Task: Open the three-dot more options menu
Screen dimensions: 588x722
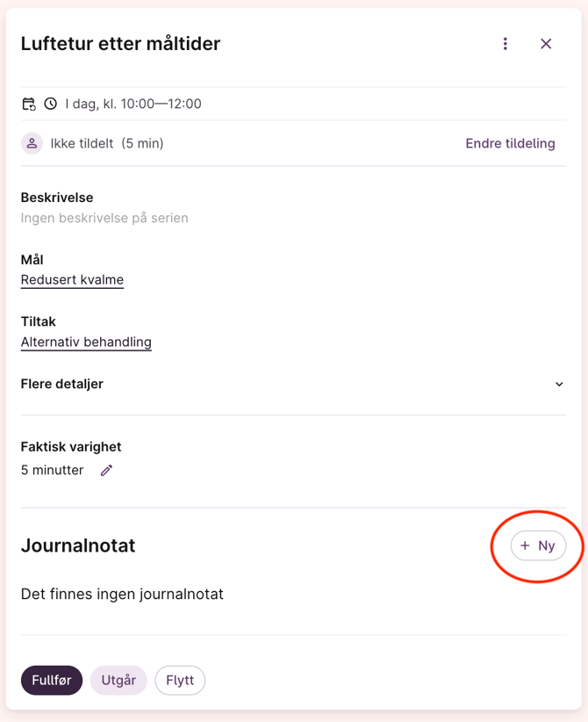Action: (x=505, y=44)
